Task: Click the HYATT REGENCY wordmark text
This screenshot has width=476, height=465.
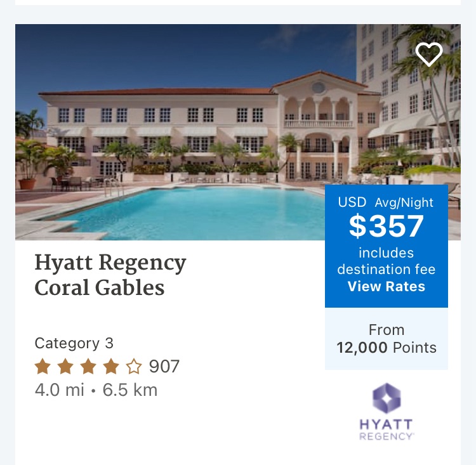Action: [x=387, y=429]
